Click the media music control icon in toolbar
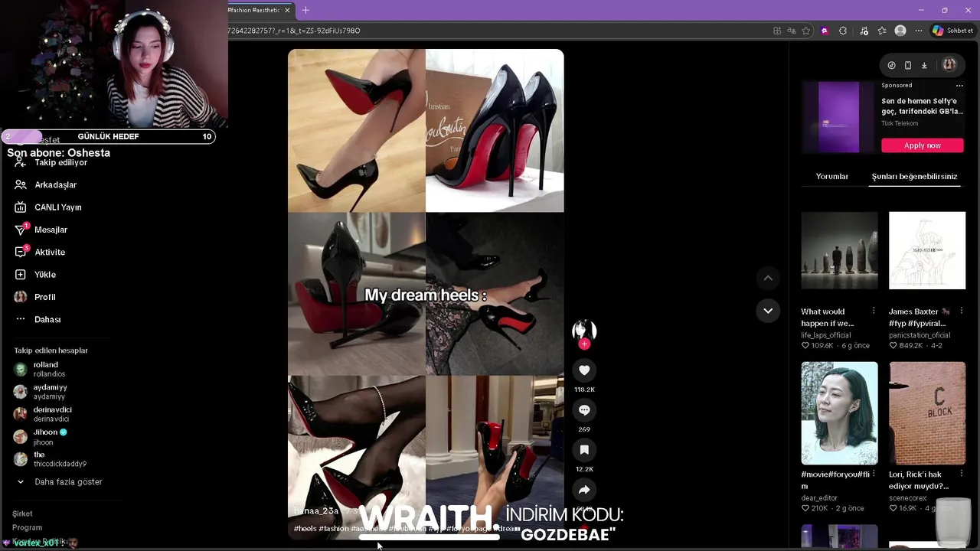 point(864,31)
